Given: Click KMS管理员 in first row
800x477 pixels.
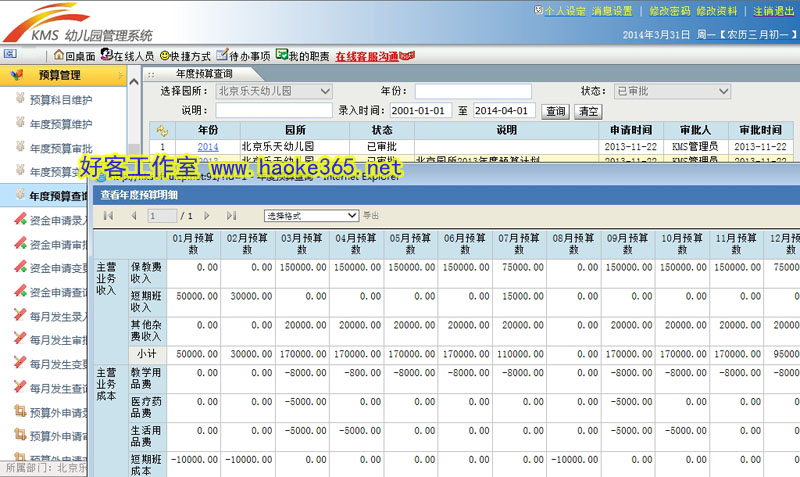Looking at the screenshot, I should 695,147.
